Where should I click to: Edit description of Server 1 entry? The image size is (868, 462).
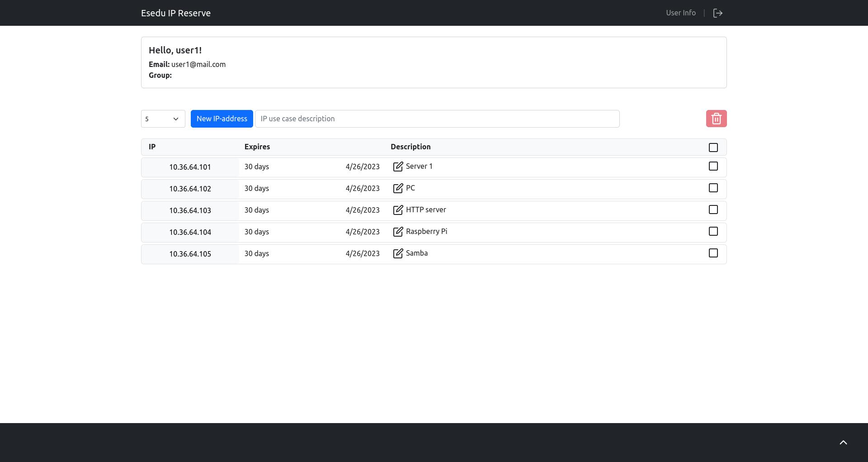pyautogui.click(x=398, y=167)
